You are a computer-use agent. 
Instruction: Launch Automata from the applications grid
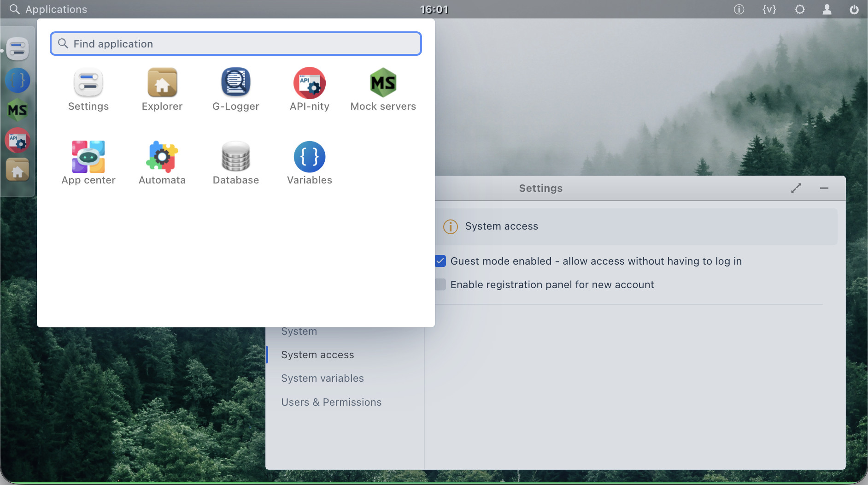162,164
